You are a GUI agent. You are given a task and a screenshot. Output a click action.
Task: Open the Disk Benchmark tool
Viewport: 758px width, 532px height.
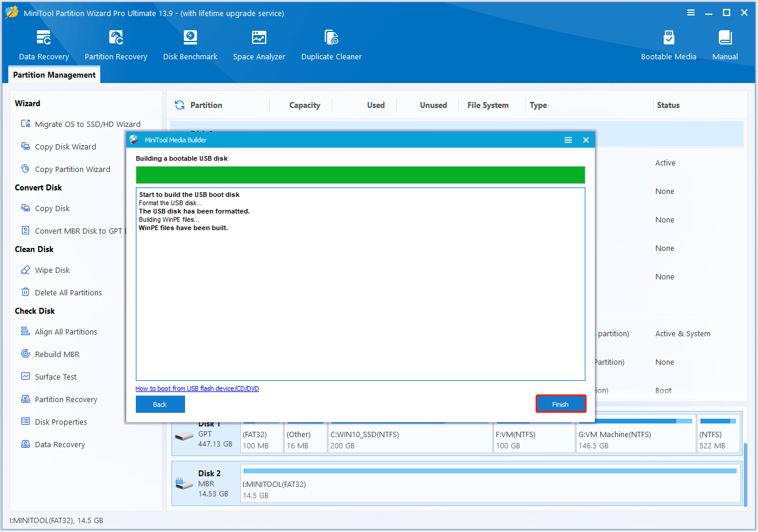190,46
